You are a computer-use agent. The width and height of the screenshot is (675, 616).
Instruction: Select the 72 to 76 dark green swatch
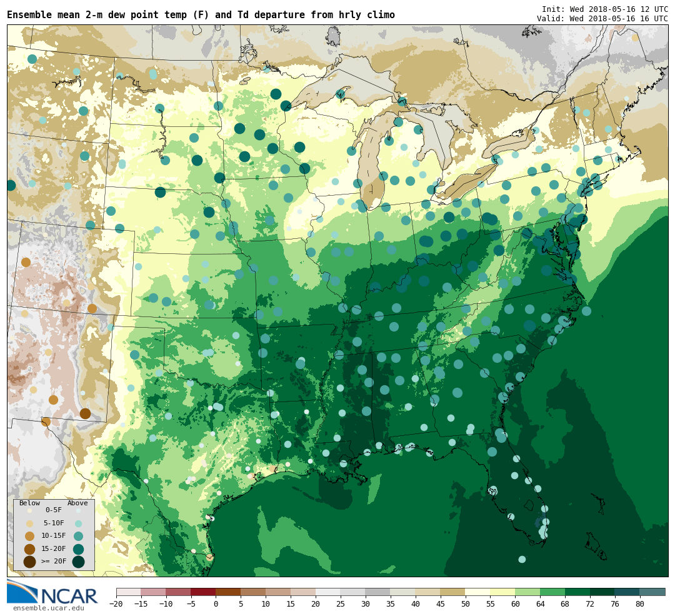click(602, 592)
